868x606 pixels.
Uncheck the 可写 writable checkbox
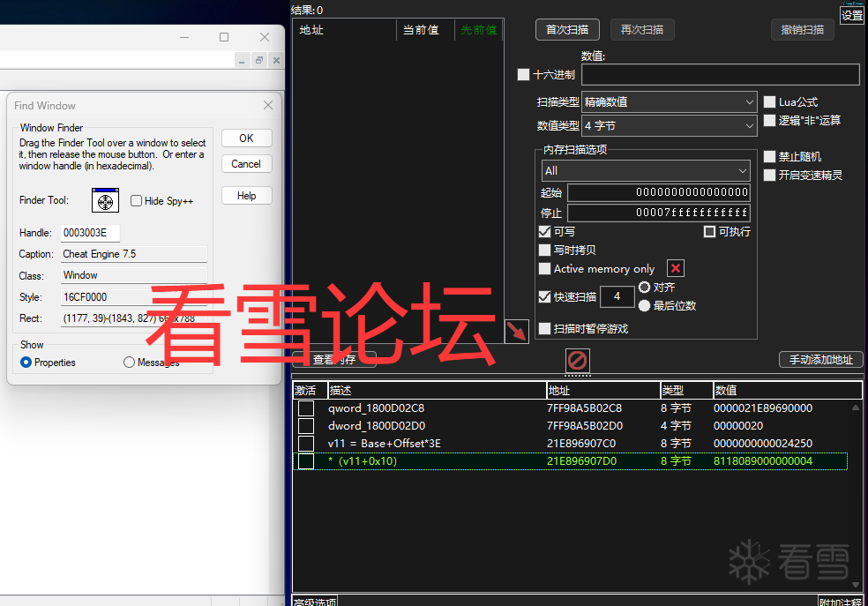(545, 231)
